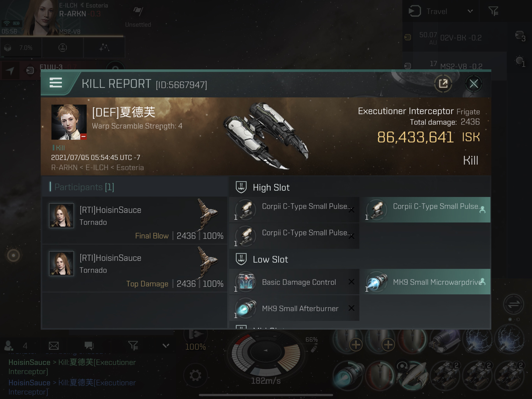Open the chat filter funnel icon
532x399 pixels.
point(133,346)
